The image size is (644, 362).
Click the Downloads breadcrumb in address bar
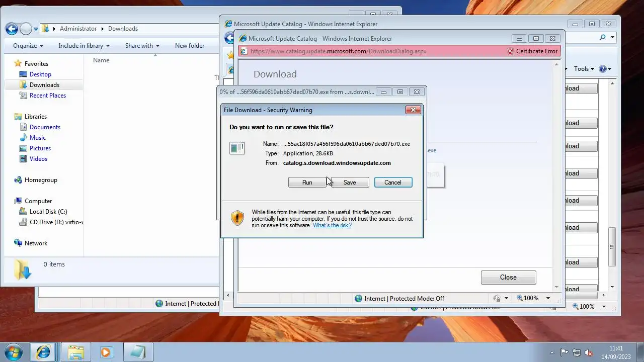123,29
